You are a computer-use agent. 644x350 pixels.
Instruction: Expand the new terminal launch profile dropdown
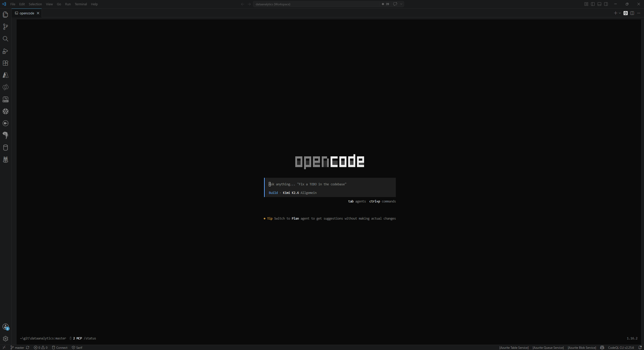[x=620, y=13]
